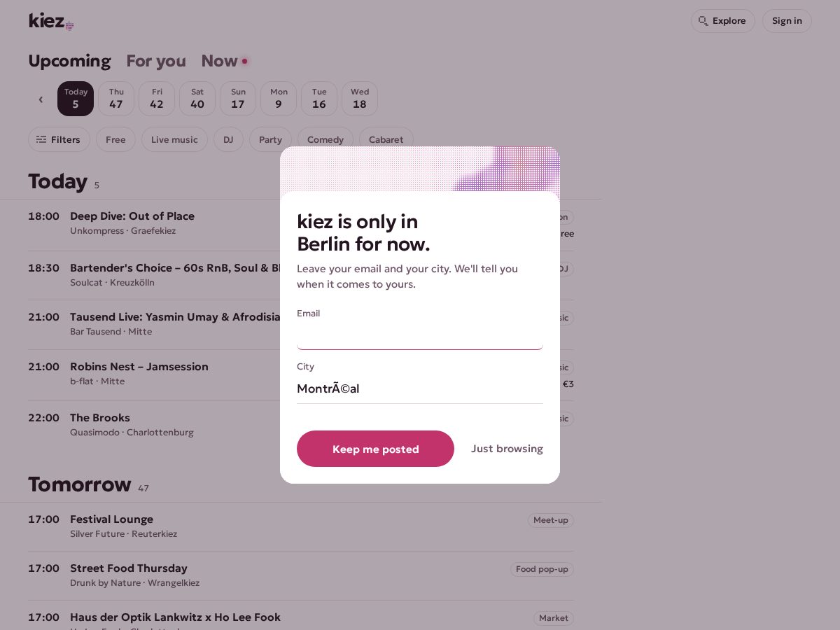Select Wed 18 date chip
The width and height of the screenshot is (840, 630).
[360, 99]
